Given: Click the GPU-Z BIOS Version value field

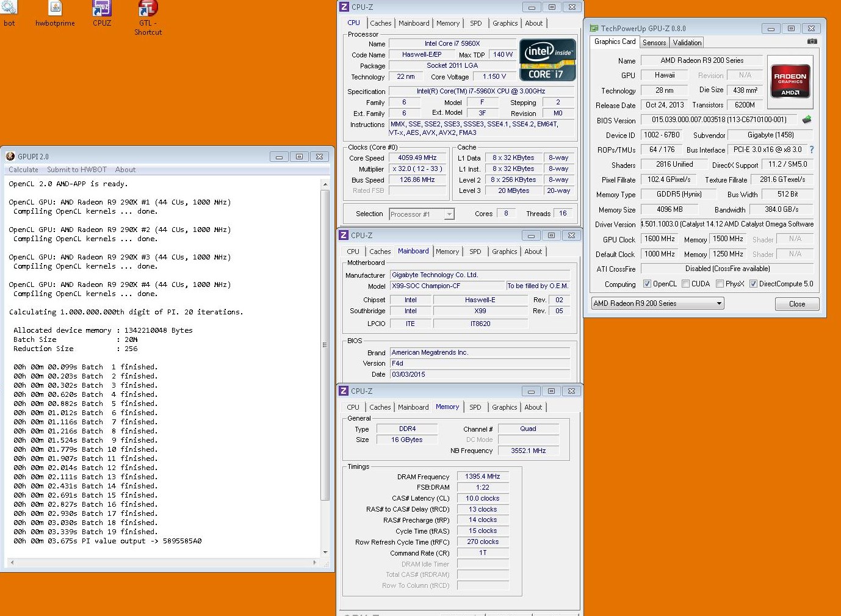Looking at the screenshot, I should click(x=719, y=120).
